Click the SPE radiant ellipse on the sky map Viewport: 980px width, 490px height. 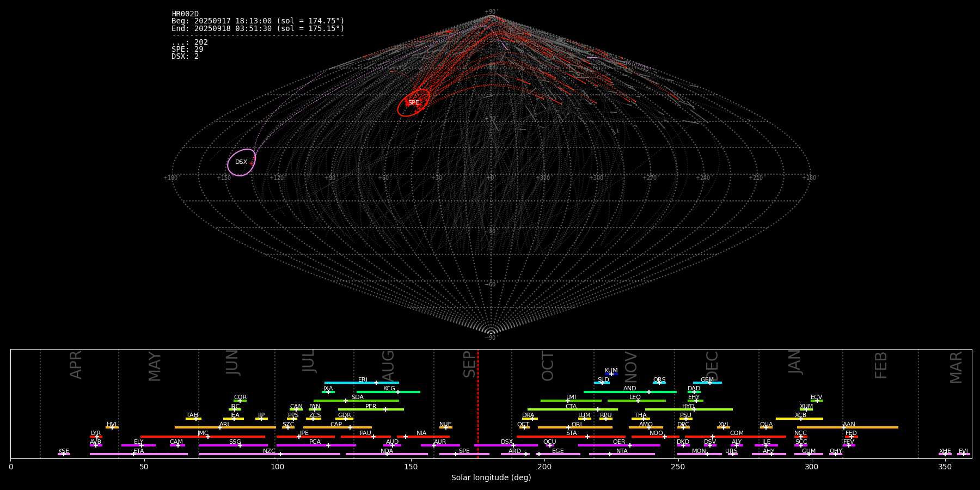(x=413, y=103)
